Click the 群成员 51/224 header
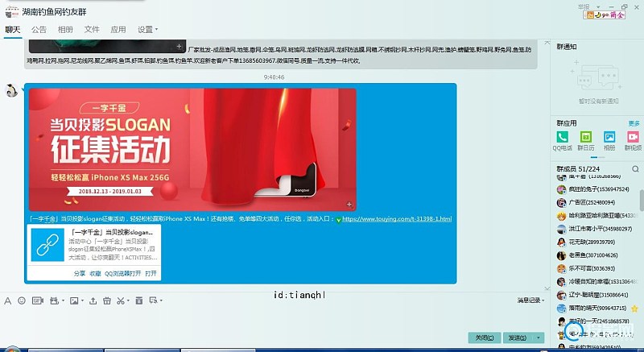This screenshot has width=644, height=352. click(578, 169)
